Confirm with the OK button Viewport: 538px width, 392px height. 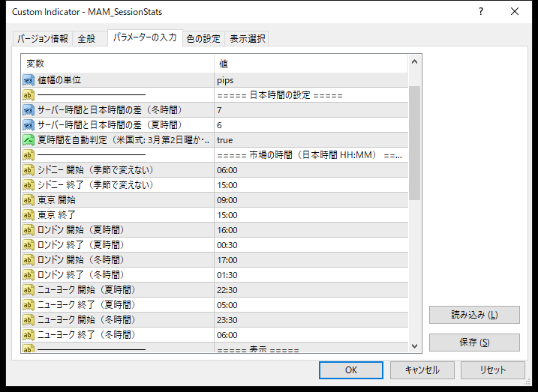click(x=351, y=370)
